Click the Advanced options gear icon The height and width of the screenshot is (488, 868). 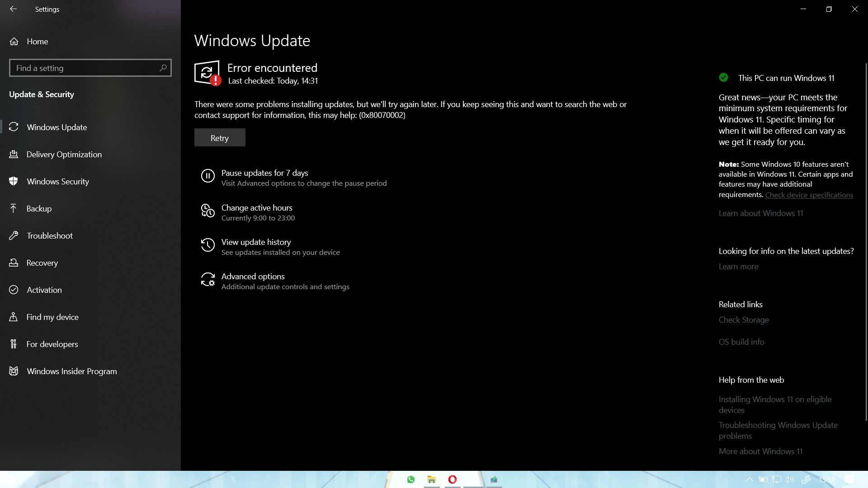point(208,279)
